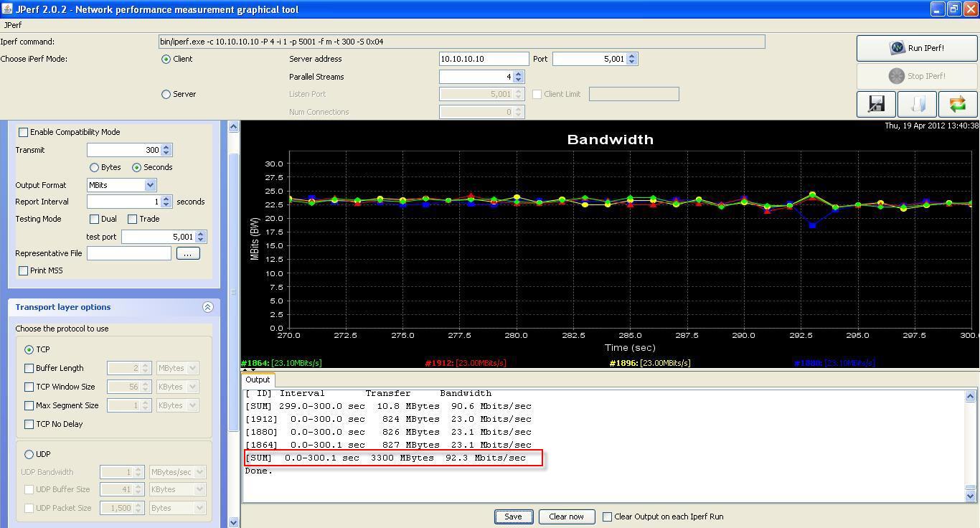Enable the TCP Window Size checkbox

click(x=29, y=387)
